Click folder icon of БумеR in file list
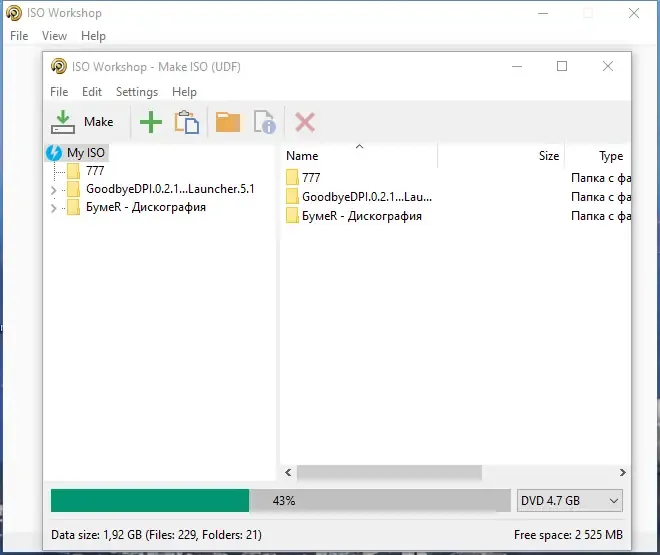 pos(292,215)
